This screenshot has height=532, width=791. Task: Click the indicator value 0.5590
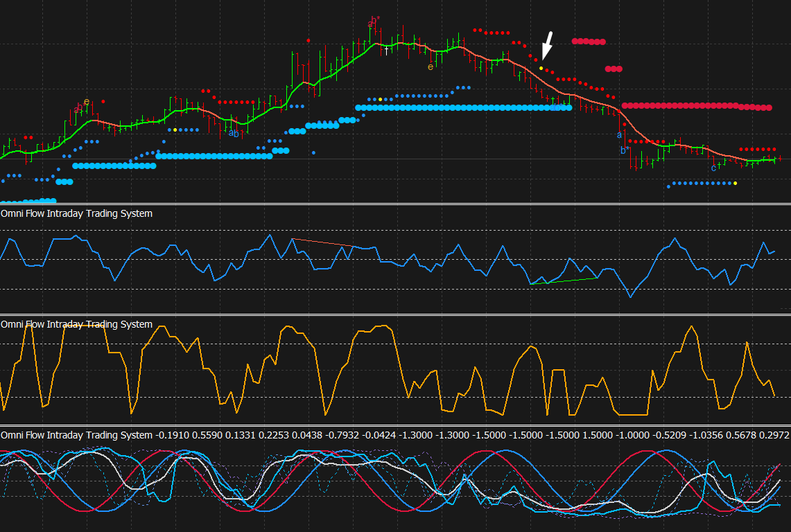(207, 435)
